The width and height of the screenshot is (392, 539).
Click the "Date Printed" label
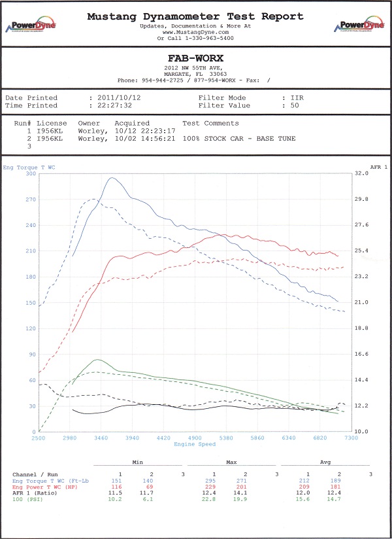coord(31,98)
